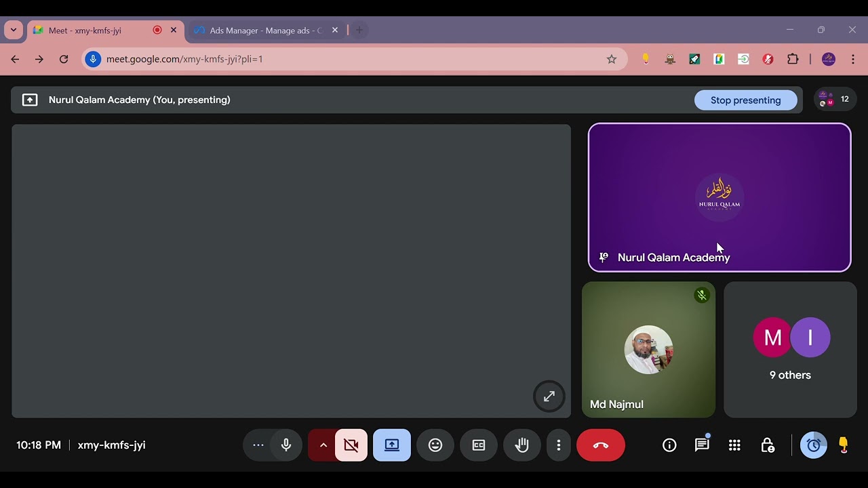This screenshot has height=488, width=868.
Task: Show the participants list with the 12 badge
Action: (835, 100)
